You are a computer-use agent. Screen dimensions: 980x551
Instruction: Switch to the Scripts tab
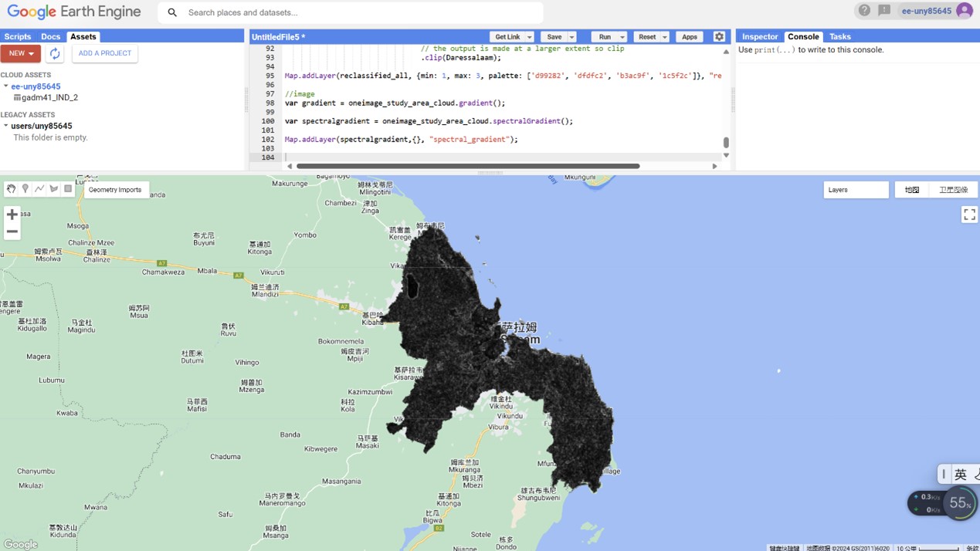[x=17, y=36]
